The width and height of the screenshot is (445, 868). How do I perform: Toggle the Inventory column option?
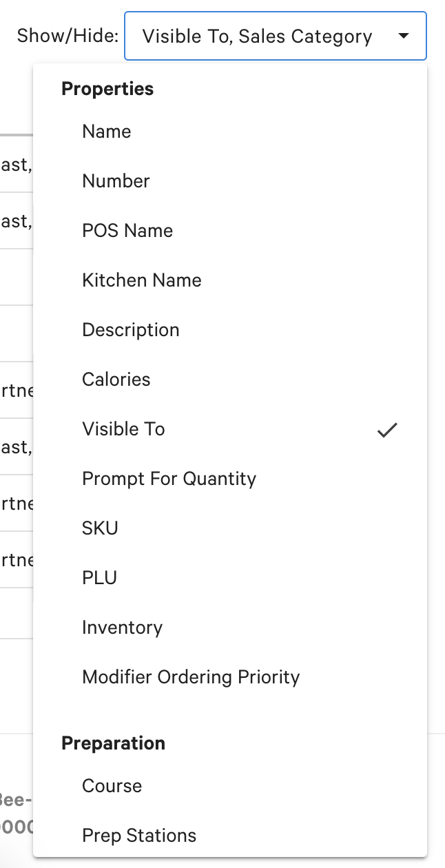(x=123, y=628)
